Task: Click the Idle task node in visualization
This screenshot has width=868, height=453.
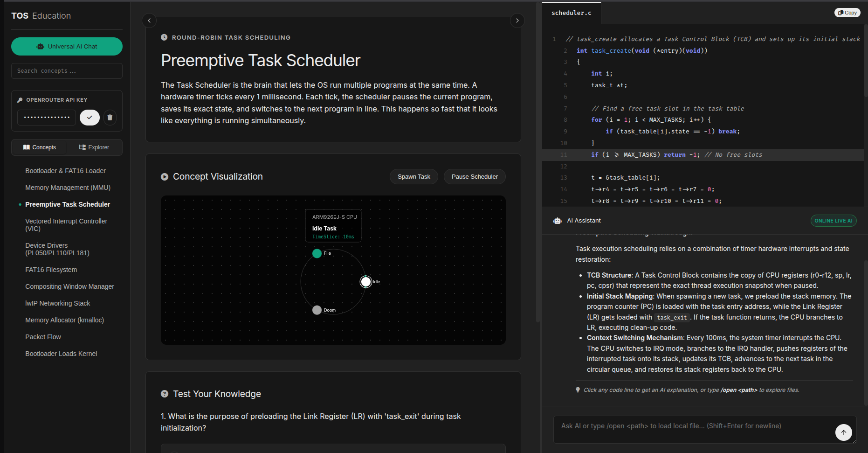Action: click(366, 282)
